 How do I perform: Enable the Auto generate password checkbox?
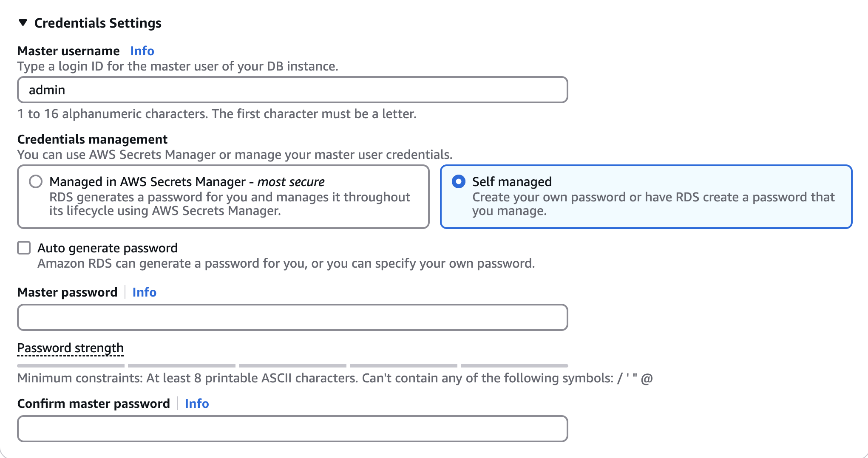tap(24, 248)
